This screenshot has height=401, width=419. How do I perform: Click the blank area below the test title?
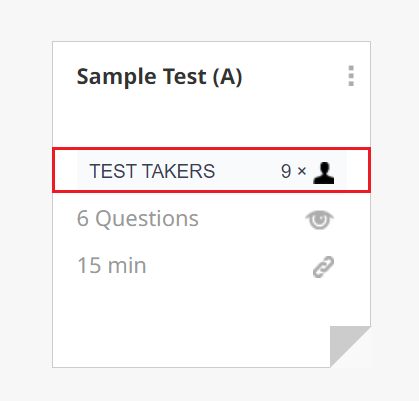click(211, 118)
